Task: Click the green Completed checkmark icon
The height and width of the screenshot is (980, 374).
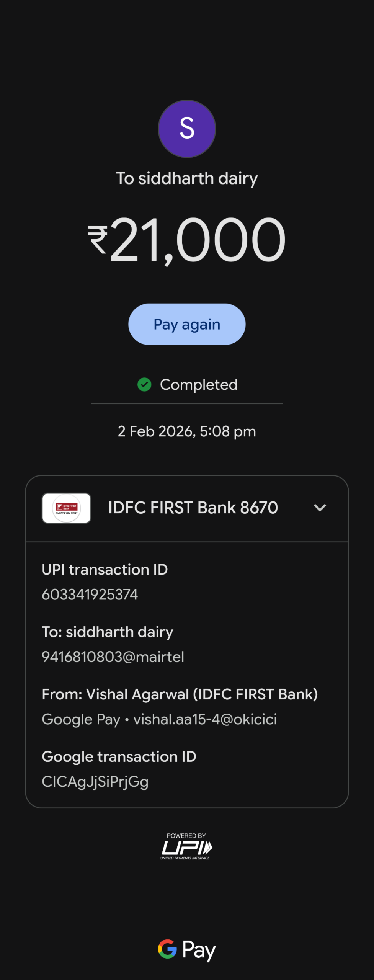Action: click(144, 384)
